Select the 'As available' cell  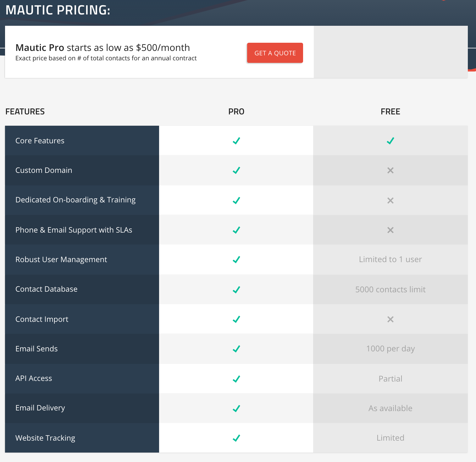[x=390, y=408]
